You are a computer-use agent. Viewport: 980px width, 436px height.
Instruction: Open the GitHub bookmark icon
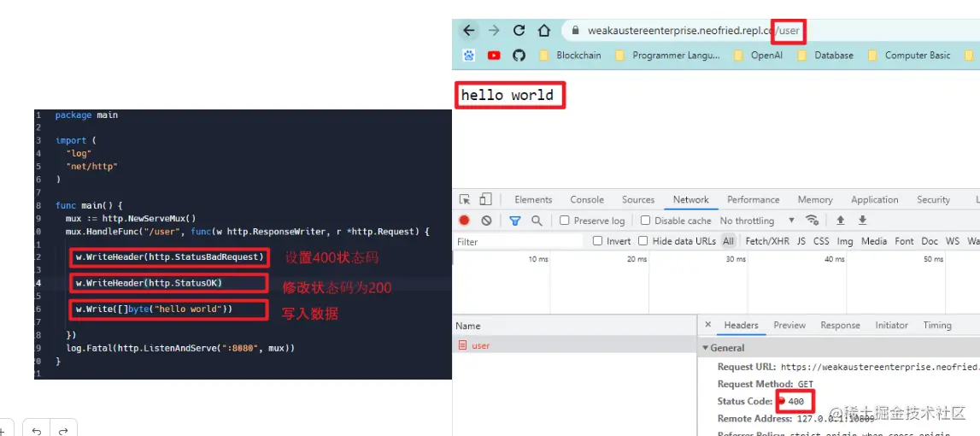point(519,55)
